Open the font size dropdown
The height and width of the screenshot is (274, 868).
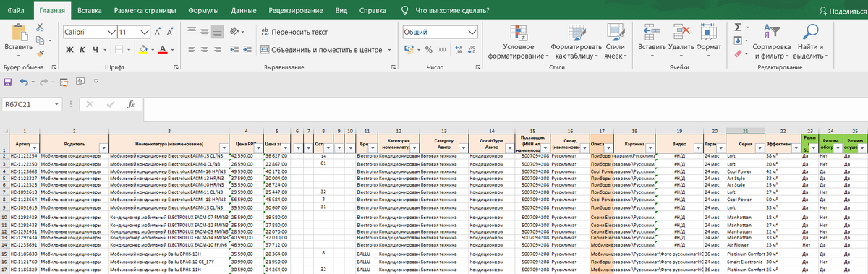[145, 32]
